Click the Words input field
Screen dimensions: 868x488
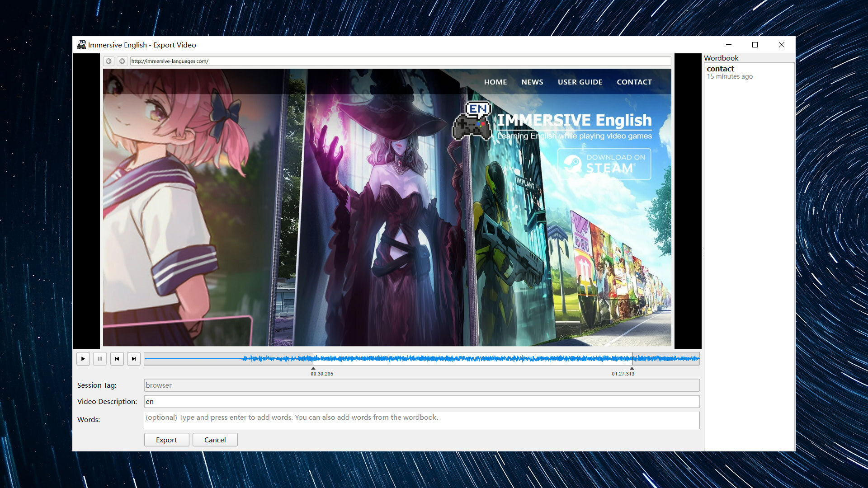pyautogui.click(x=421, y=419)
